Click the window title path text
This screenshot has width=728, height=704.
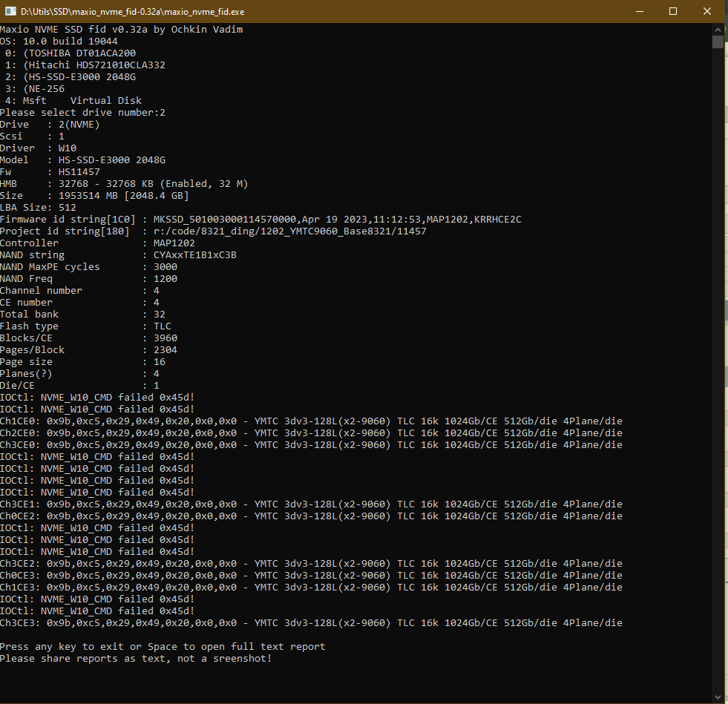click(x=132, y=12)
